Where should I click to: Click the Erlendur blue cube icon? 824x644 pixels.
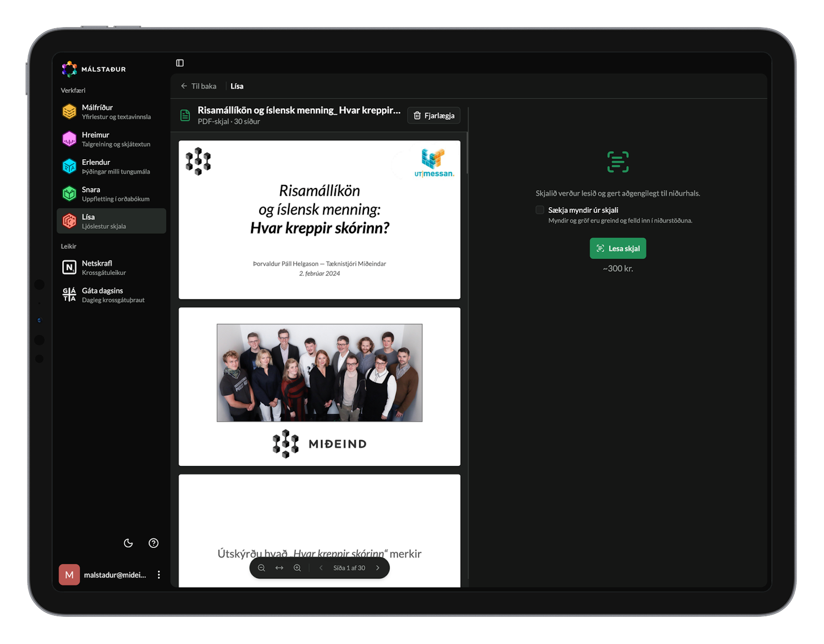(x=69, y=166)
